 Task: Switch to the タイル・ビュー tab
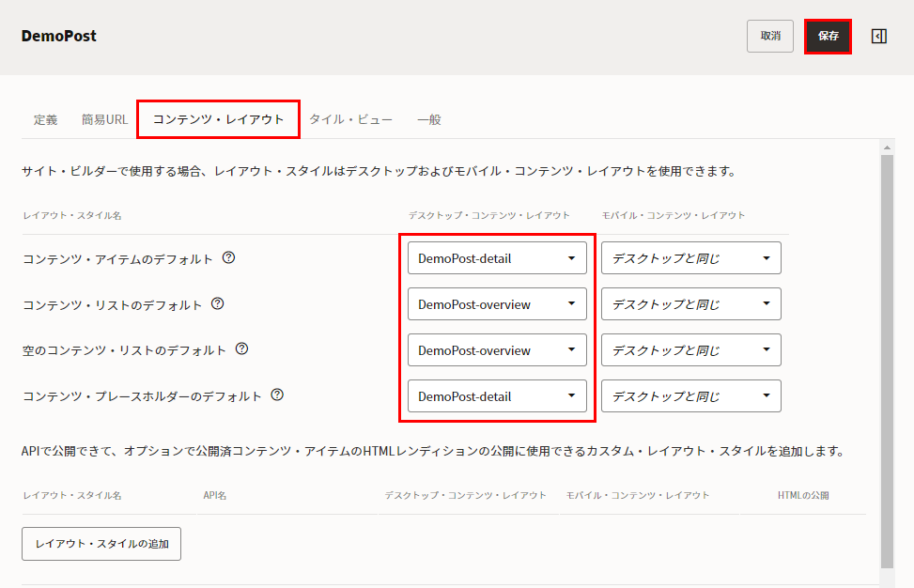point(352,119)
